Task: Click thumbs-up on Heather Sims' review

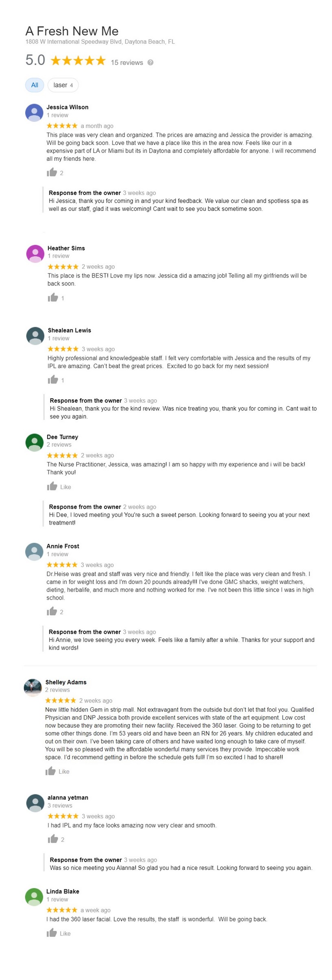Action: [x=53, y=298]
